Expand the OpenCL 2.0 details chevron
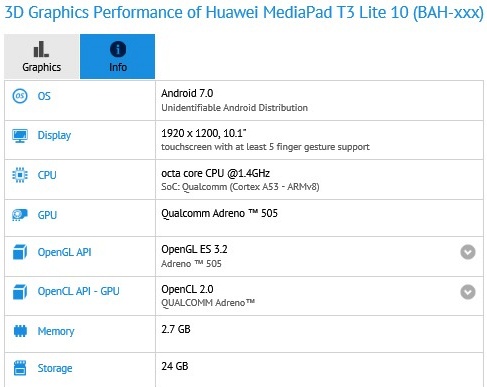This screenshot has width=487, height=387. click(468, 292)
